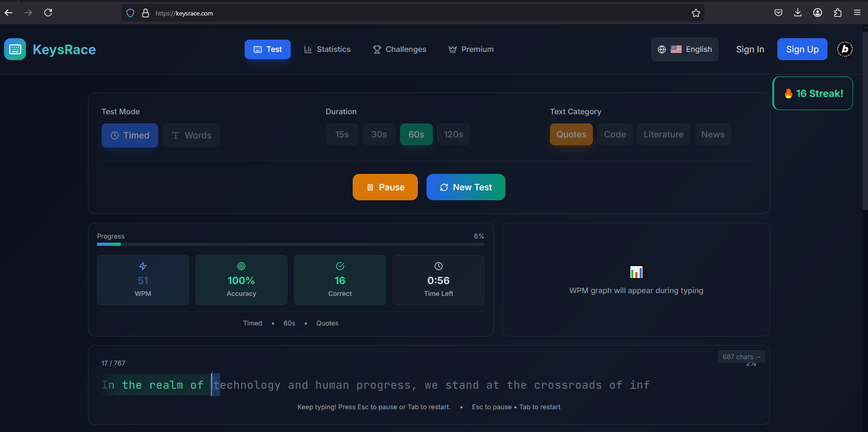Click the typing text area at 'technology'

point(247,385)
